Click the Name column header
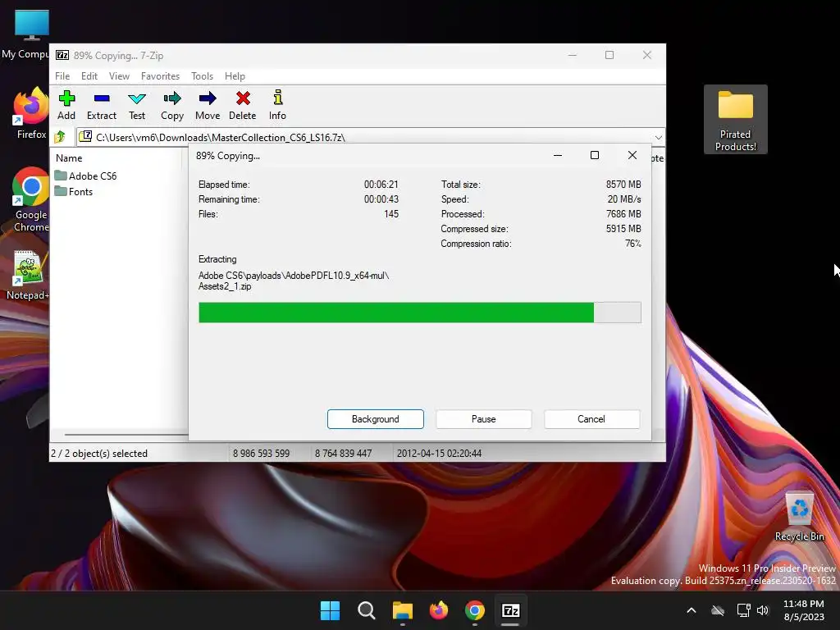Viewport: 840px width, 630px height. click(x=69, y=158)
